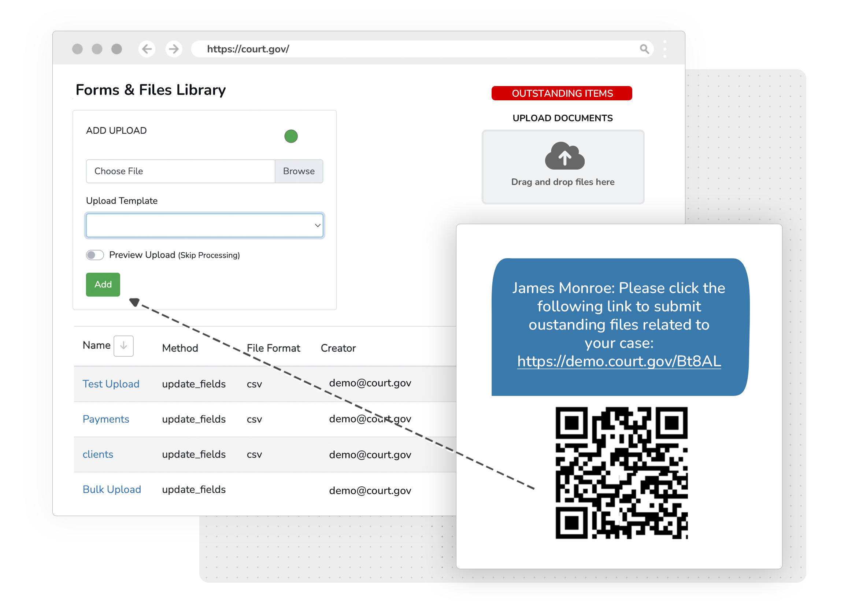The image size is (844, 616).
Task: Open the Upload Template dropdown
Action: click(x=205, y=225)
